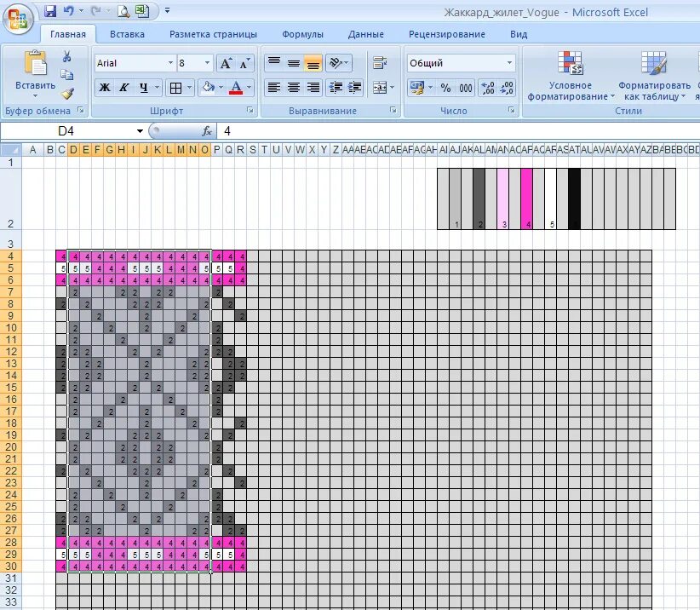
Task: Click the formula bar input
Action: click(458, 131)
